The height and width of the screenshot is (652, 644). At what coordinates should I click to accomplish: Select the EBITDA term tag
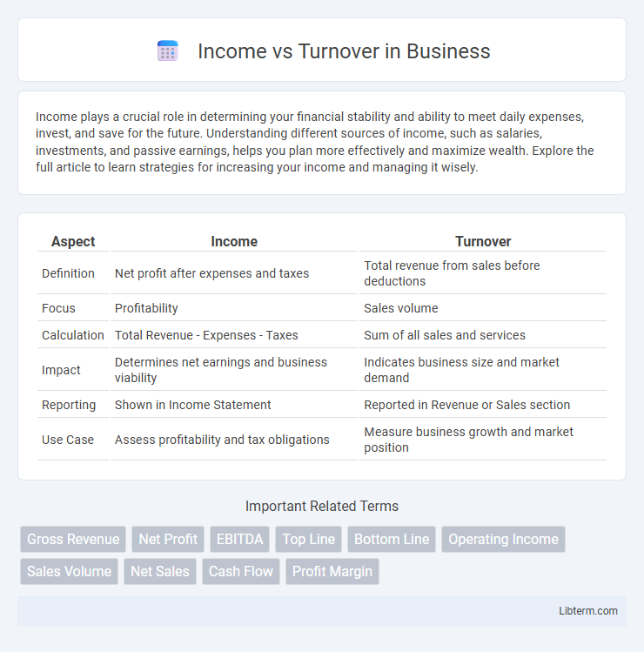(240, 540)
